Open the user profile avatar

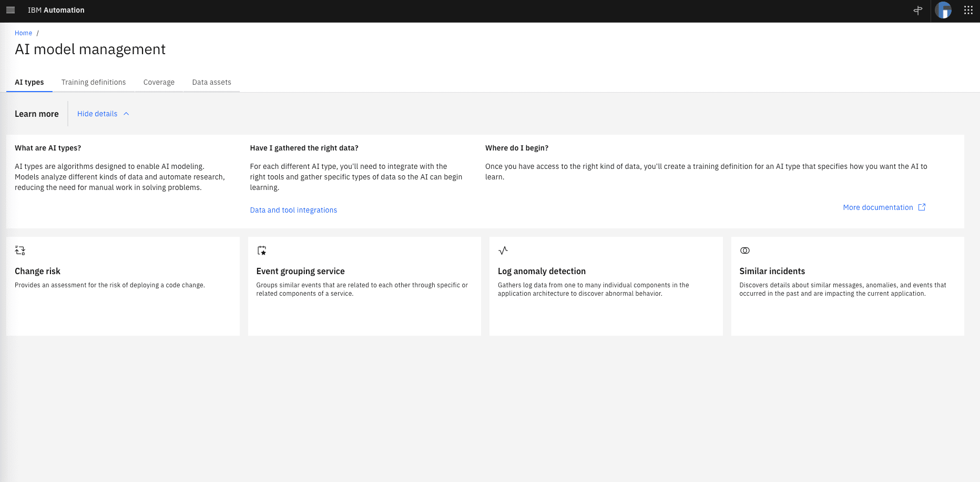tap(943, 11)
